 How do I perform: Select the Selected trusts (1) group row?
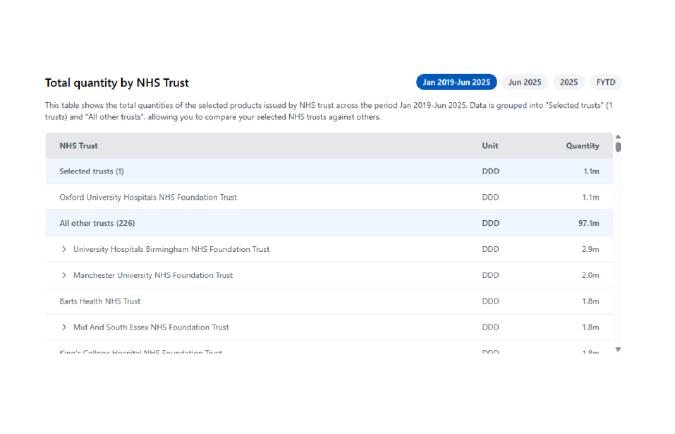pos(92,171)
